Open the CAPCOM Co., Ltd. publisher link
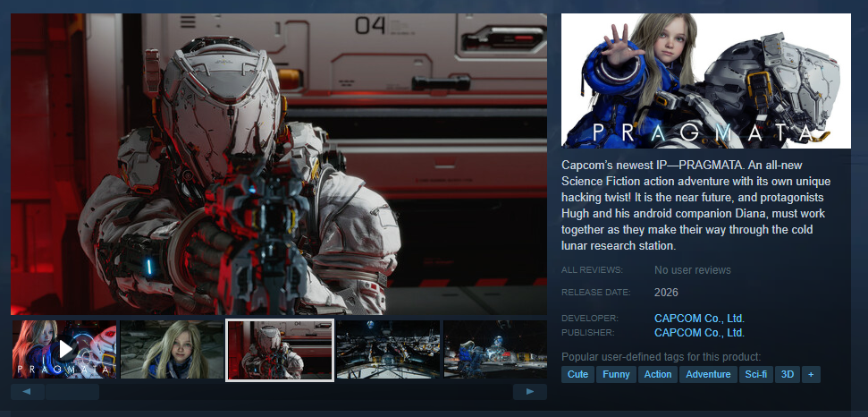 (699, 333)
